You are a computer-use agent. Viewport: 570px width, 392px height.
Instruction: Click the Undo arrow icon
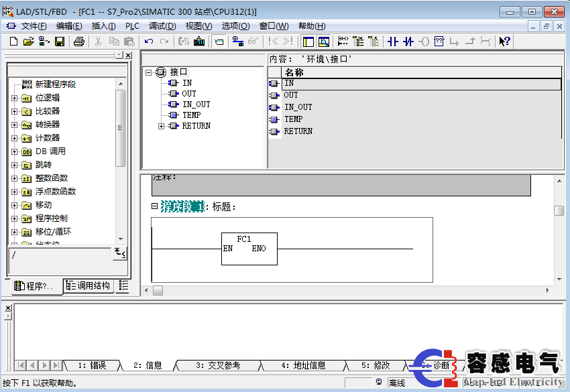pyautogui.click(x=149, y=42)
